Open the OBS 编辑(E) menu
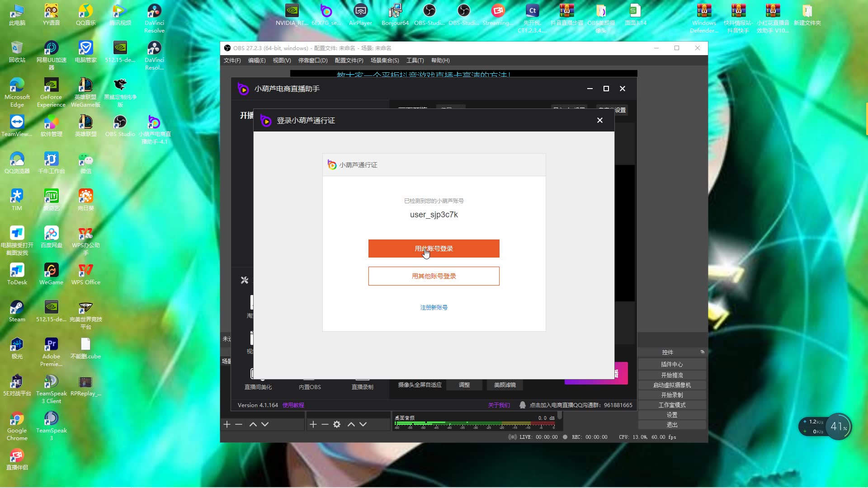This screenshot has height=488, width=868. coord(257,60)
